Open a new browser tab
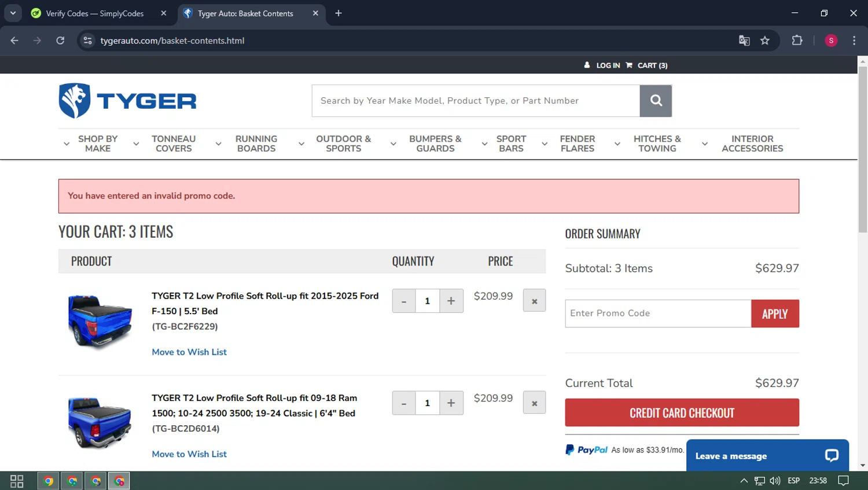Screen dimensions: 868x490 [339, 13]
